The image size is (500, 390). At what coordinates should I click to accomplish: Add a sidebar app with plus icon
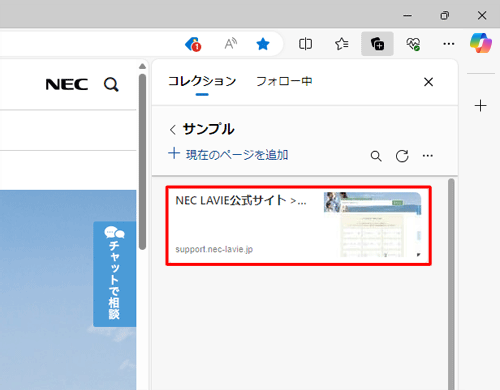tap(480, 106)
